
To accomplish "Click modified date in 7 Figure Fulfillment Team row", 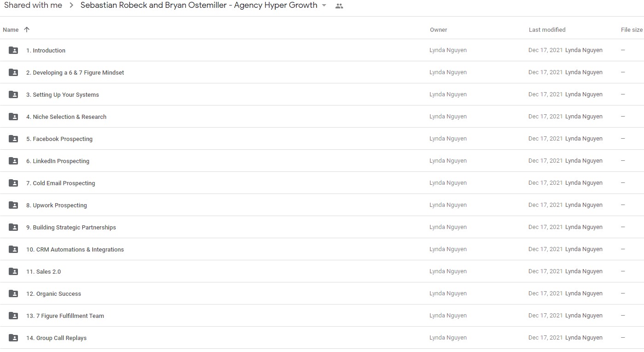I will pos(545,316).
